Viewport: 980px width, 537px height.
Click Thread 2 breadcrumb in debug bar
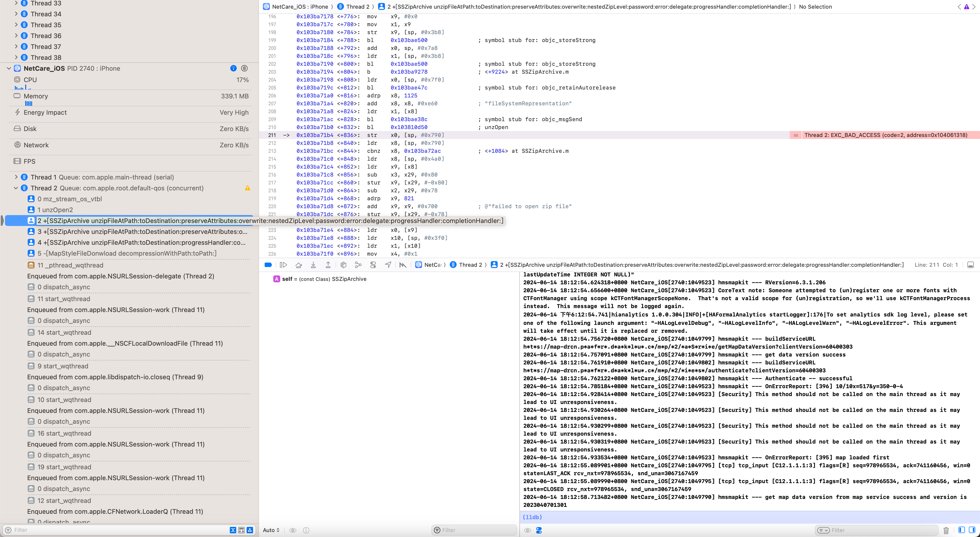point(466,265)
